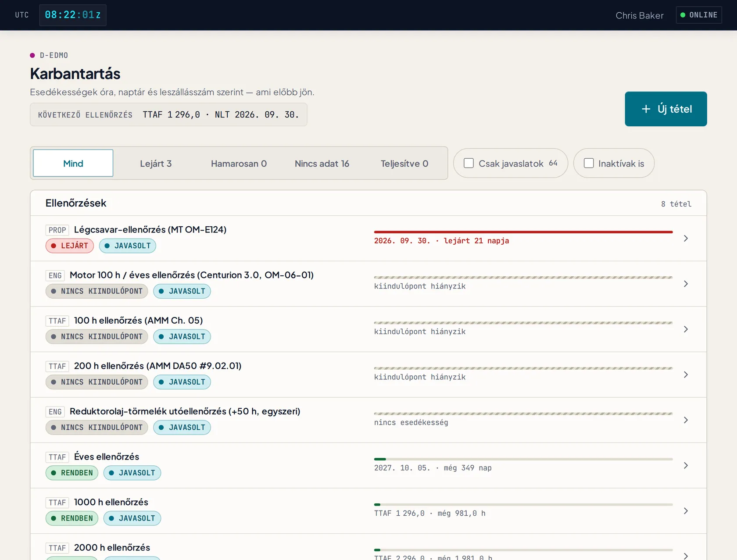
Task: Click '2026. 09. 30. · lejárt 21 napja' text
Action: tap(441, 241)
